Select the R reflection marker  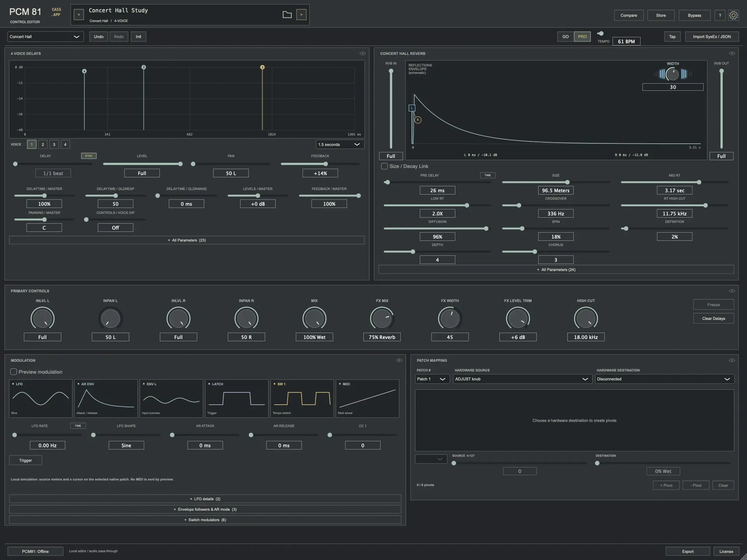418,120
